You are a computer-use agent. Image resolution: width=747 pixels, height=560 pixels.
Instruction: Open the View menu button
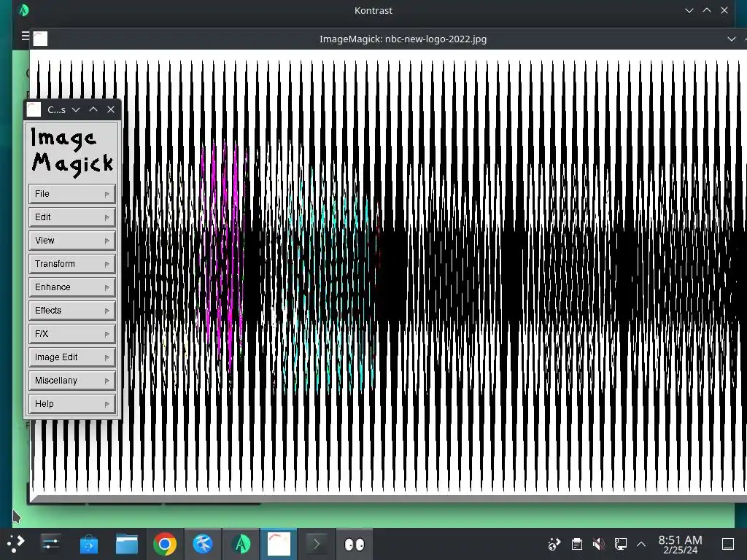tap(72, 241)
